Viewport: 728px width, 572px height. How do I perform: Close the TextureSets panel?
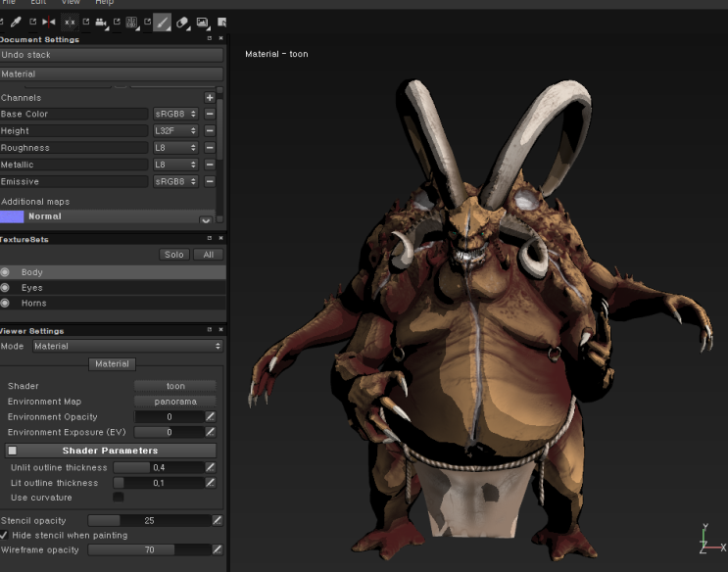pyautogui.click(x=220, y=238)
